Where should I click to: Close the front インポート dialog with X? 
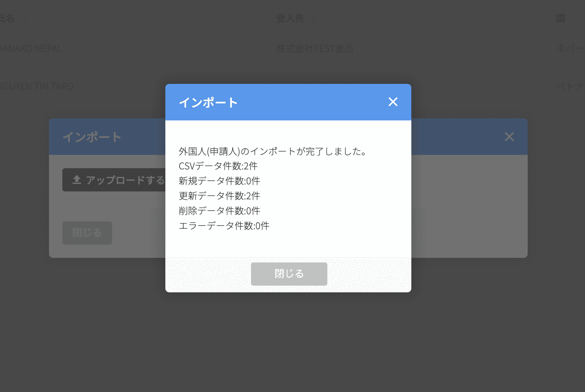393,102
